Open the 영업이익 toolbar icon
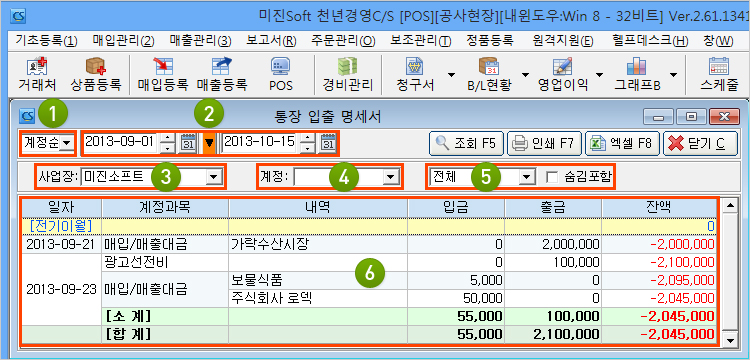 point(562,75)
